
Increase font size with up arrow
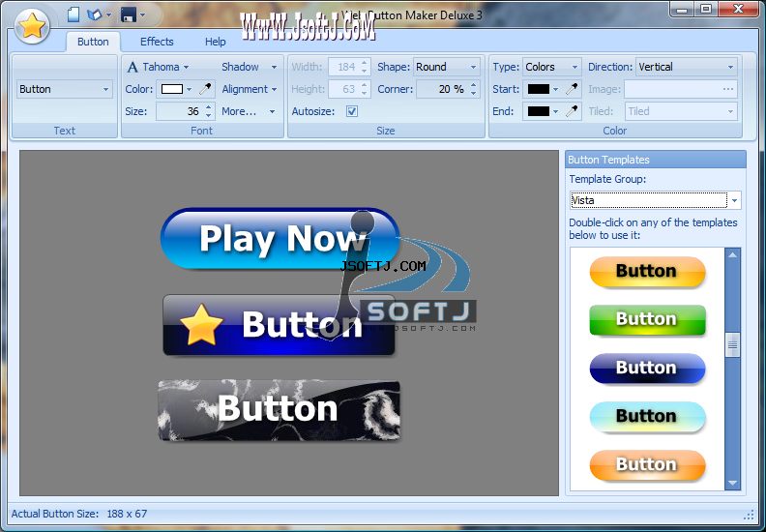[209, 107]
